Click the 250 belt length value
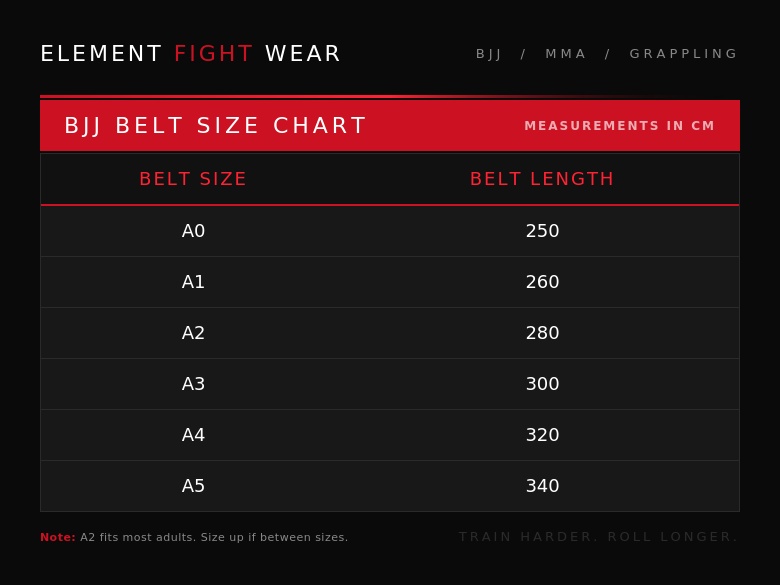 542,231
